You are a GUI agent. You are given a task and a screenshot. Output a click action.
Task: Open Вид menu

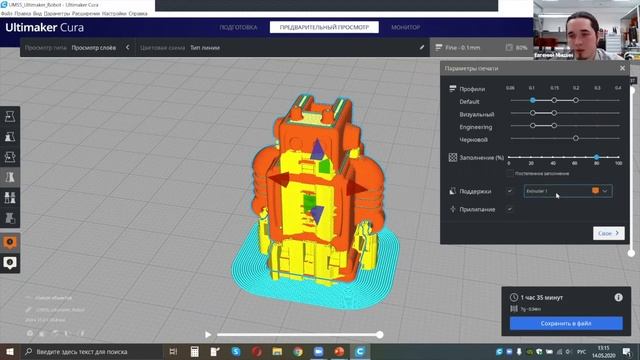(x=37, y=13)
